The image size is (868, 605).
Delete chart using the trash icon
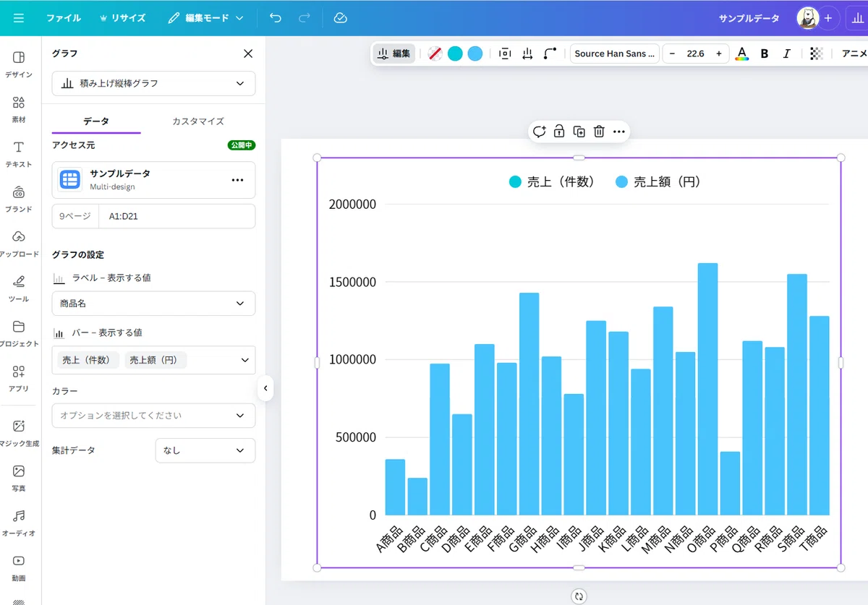[599, 132]
